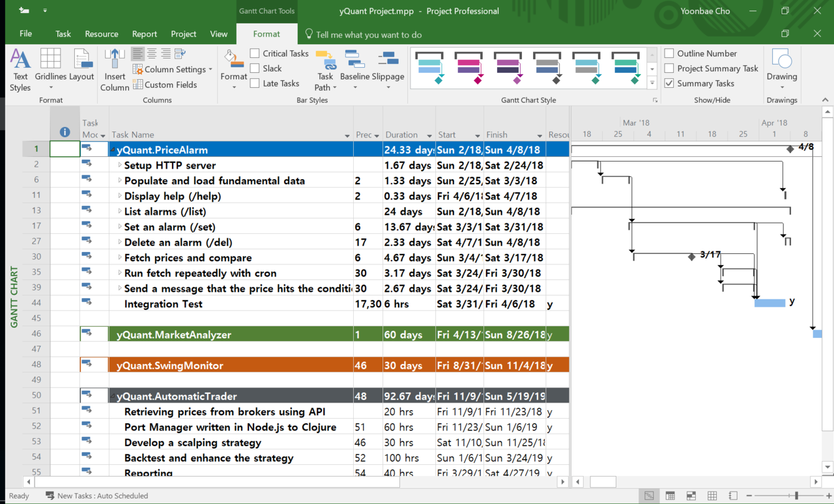The image size is (834, 504).
Task: Switch to the View tab
Action: (219, 34)
